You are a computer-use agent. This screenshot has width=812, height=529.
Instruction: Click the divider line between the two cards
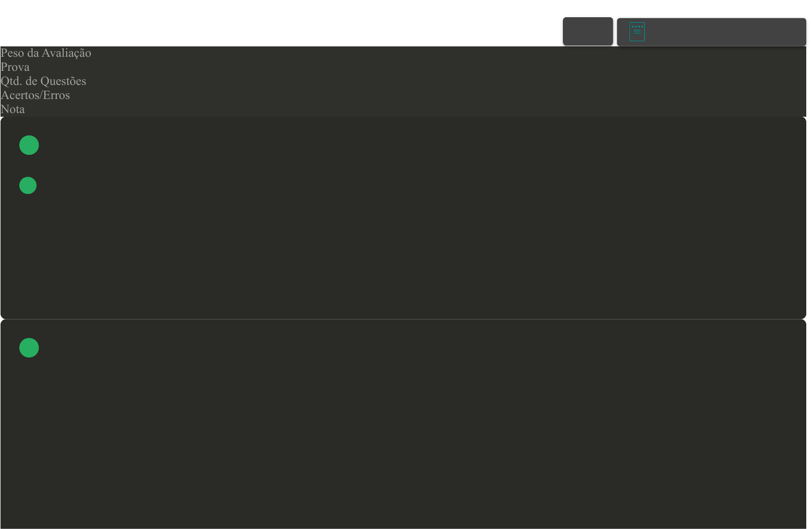[403, 319]
